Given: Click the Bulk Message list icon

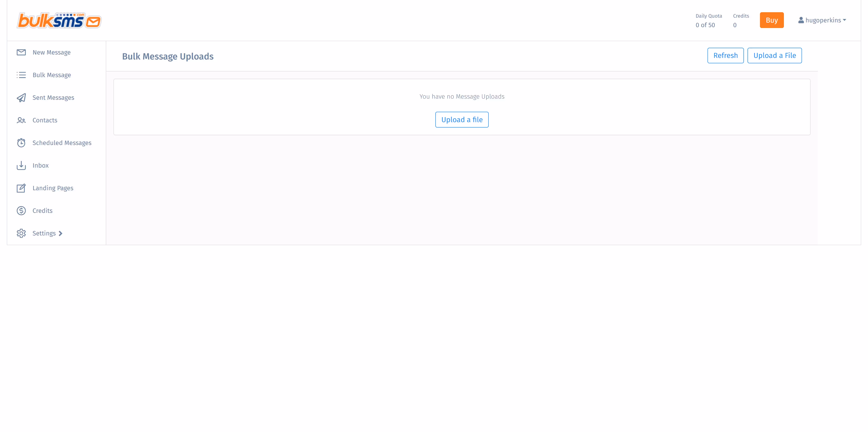Looking at the screenshot, I should tap(21, 75).
